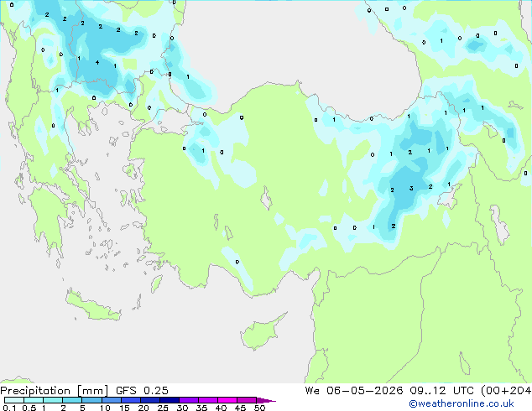Click the legend scale label "30"
The height and width of the screenshot is (411, 532).
(182, 408)
